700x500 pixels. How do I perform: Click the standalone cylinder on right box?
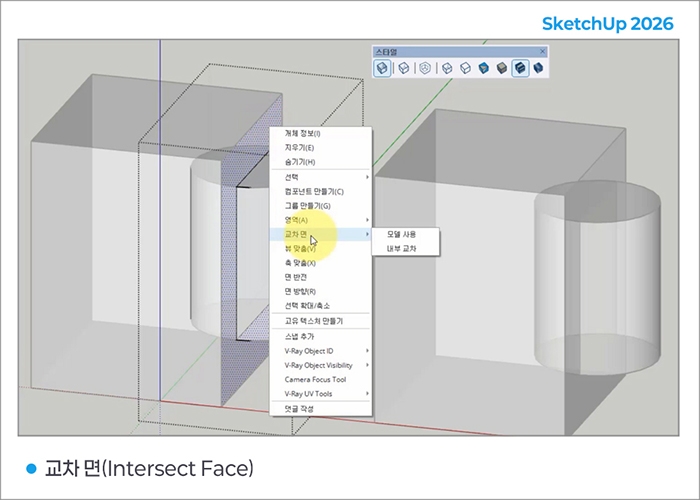[598, 277]
